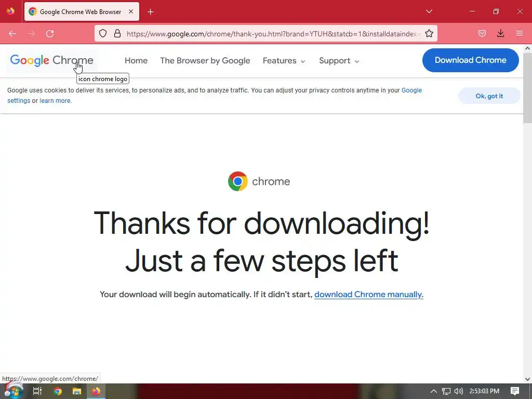Click the download Chrome manually link

pos(369,295)
